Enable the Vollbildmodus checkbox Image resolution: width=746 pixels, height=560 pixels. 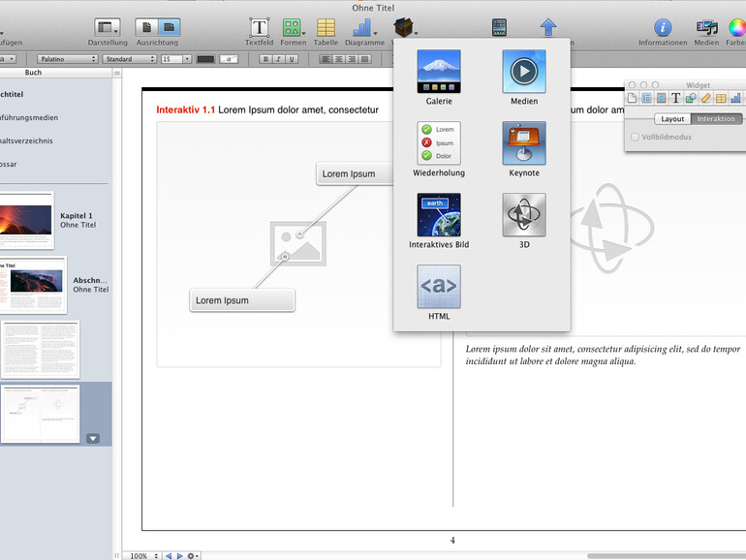[635, 137]
